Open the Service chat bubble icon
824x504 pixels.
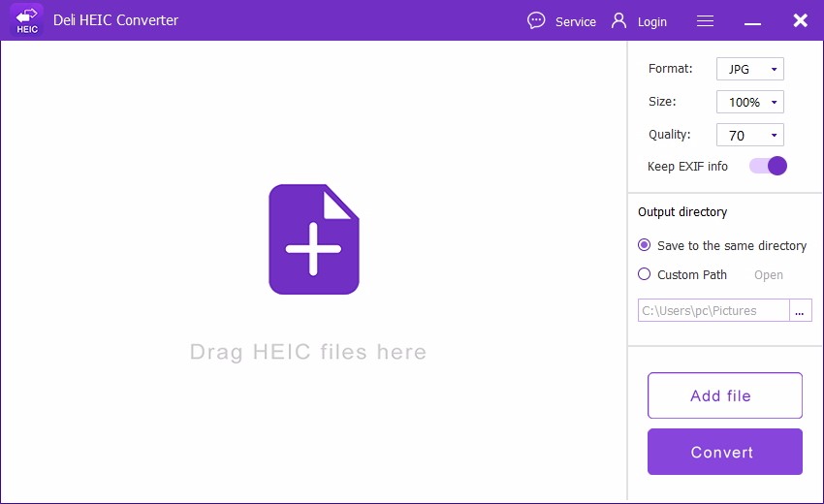pyautogui.click(x=536, y=20)
